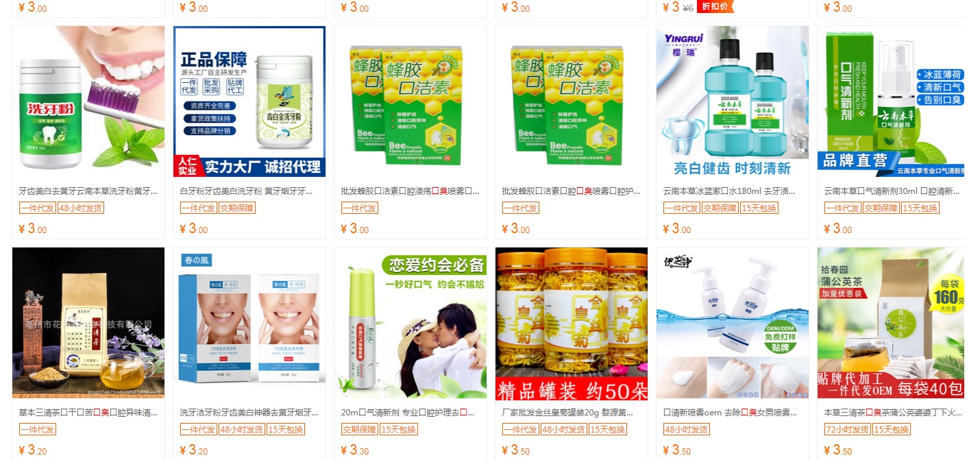Open title link 厂家批发金丝皇菊罐装20g
The height and width of the screenshot is (460, 980).
[x=568, y=413]
